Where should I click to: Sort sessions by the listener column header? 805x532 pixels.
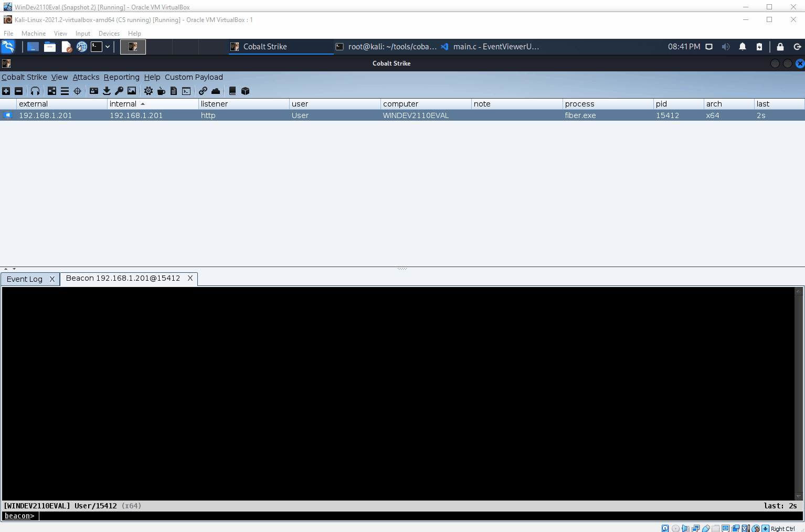244,104
